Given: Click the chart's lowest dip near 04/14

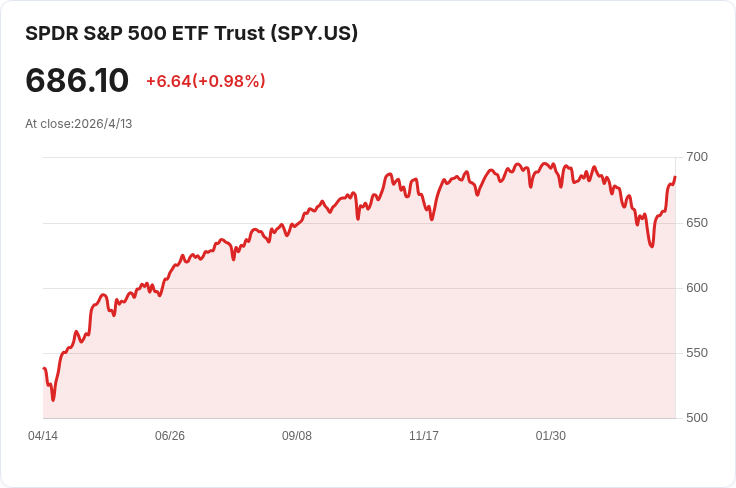Looking at the screenshot, I should point(53,400).
